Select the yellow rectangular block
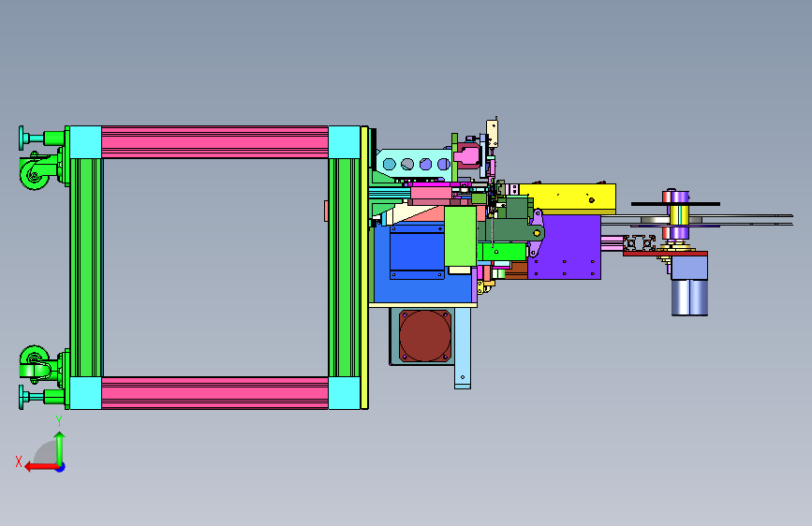Screen dimensions: 812x526 pos(568,198)
